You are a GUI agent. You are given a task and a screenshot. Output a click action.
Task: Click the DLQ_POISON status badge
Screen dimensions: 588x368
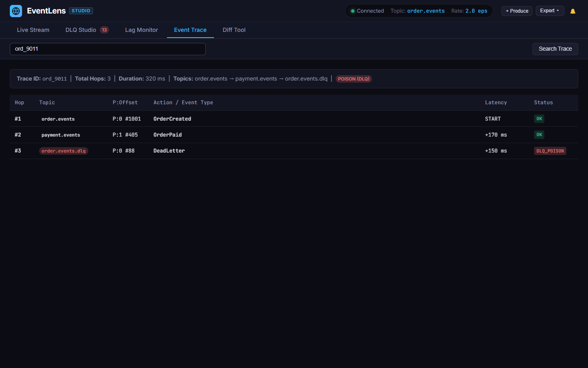coord(550,151)
